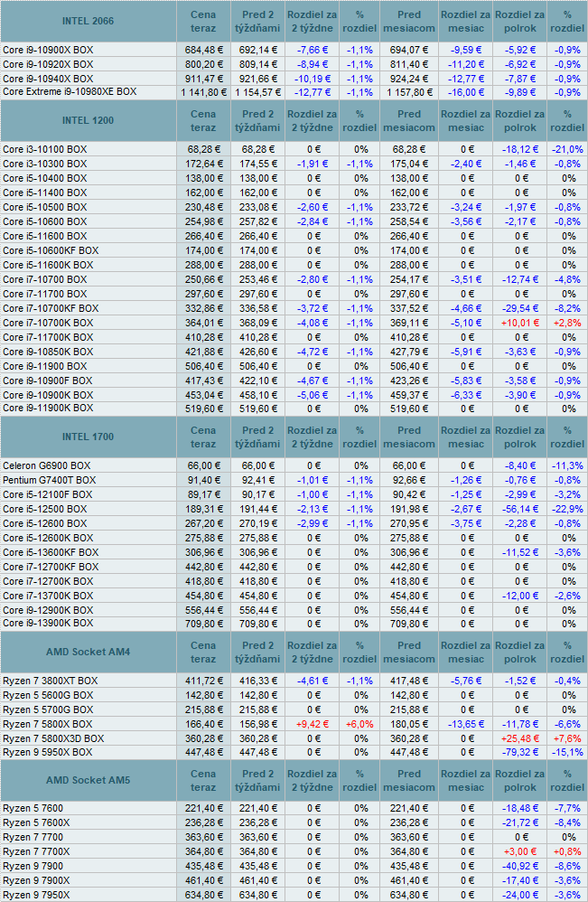Click the Pentium G7400T BOX row name
Image resolution: width=588 pixels, height=902 pixels.
(x=50, y=480)
